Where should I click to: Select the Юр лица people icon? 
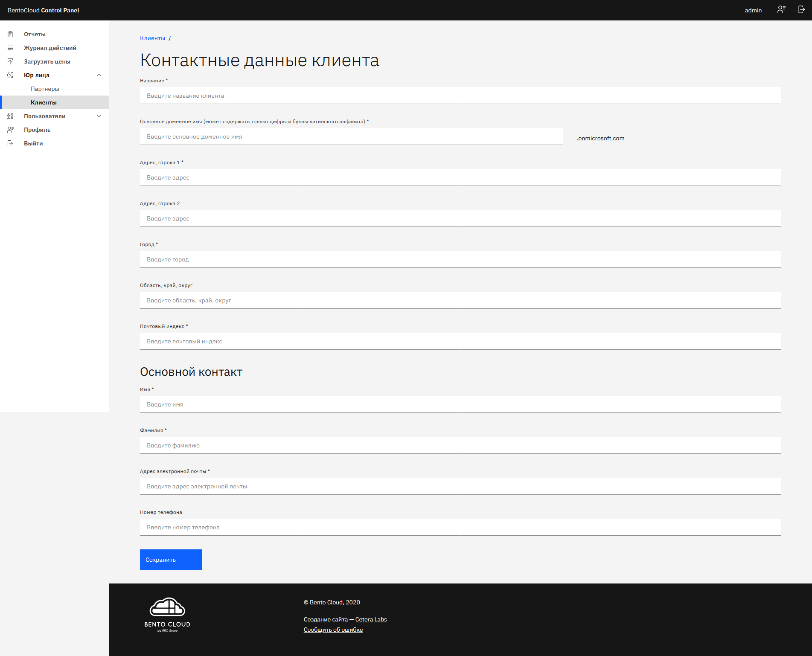point(11,75)
